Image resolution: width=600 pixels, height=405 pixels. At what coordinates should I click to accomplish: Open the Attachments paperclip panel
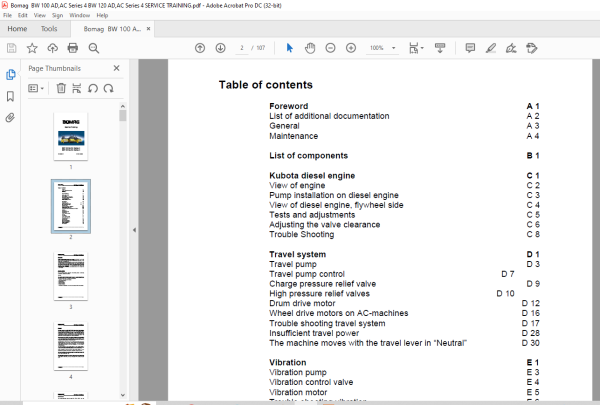pos(10,118)
